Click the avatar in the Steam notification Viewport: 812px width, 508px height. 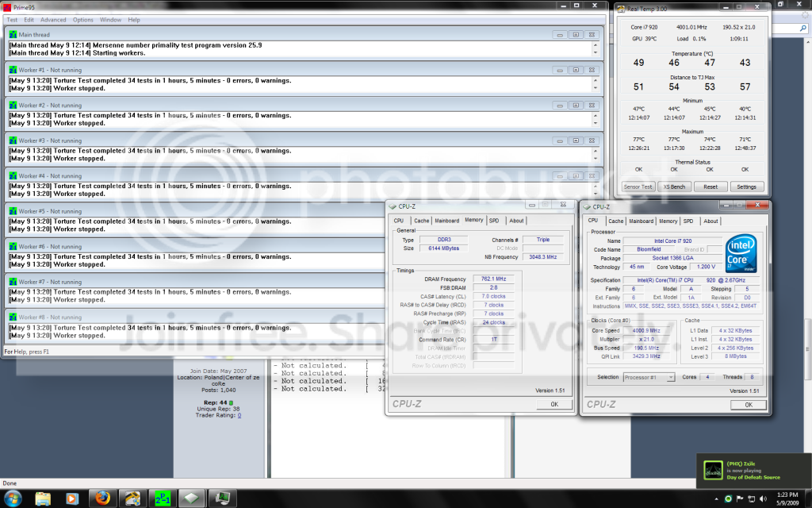click(x=713, y=471)
